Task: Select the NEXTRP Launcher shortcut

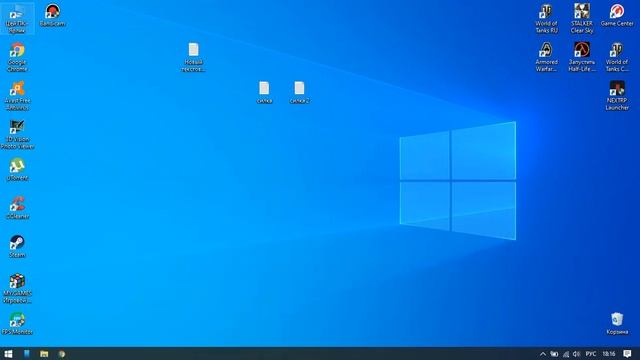Action: pyautogui.click(x=617, y=96)
